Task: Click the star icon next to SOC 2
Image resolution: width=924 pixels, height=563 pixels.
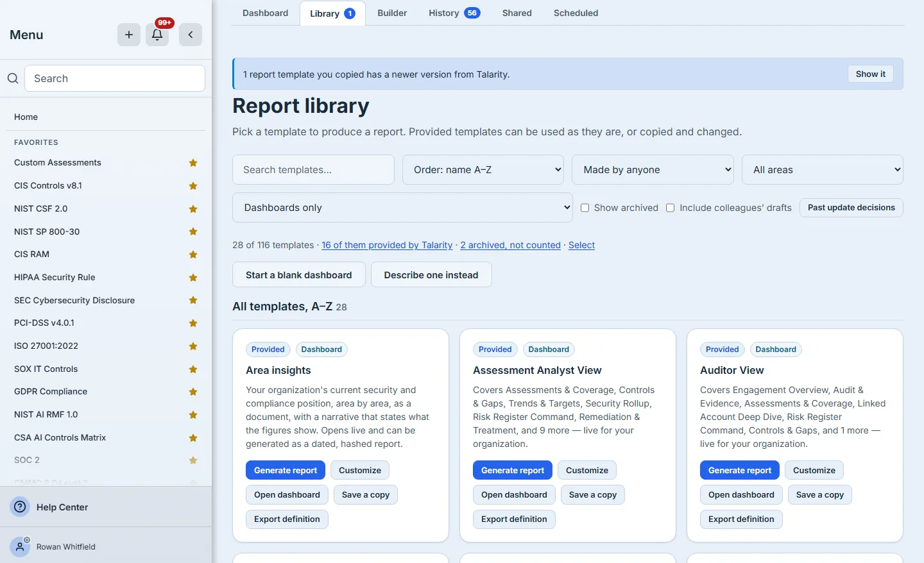Action: click(193, 460)
